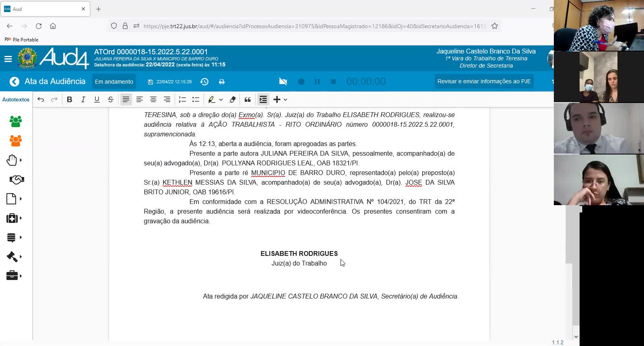644x346 pixels.
Task: Click the scrollbar down arrow
Action: [x=576, y=337]
